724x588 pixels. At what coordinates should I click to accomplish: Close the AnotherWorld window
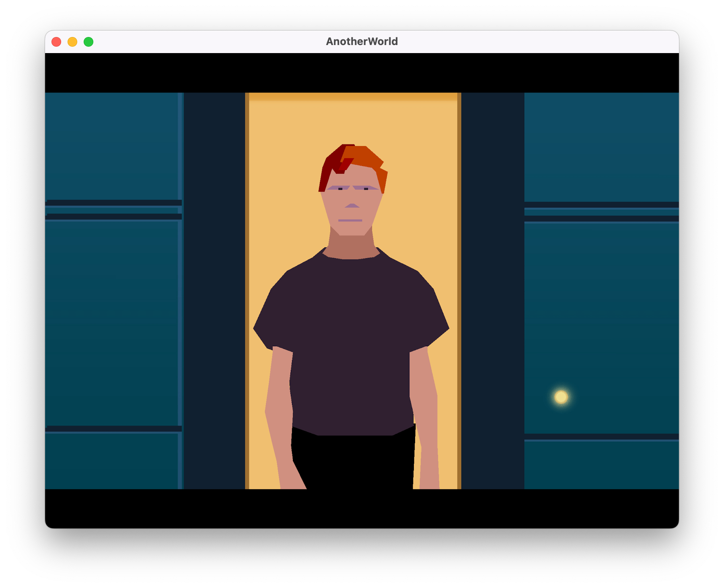[56, 42]
